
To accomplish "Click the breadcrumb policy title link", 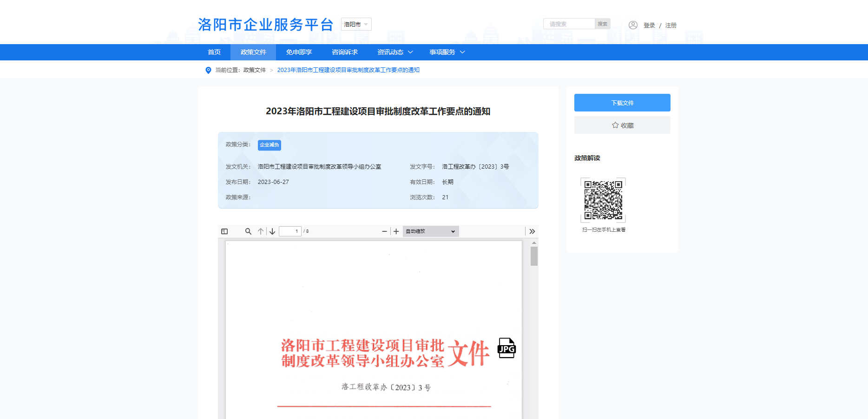I will tap(349, 70).
